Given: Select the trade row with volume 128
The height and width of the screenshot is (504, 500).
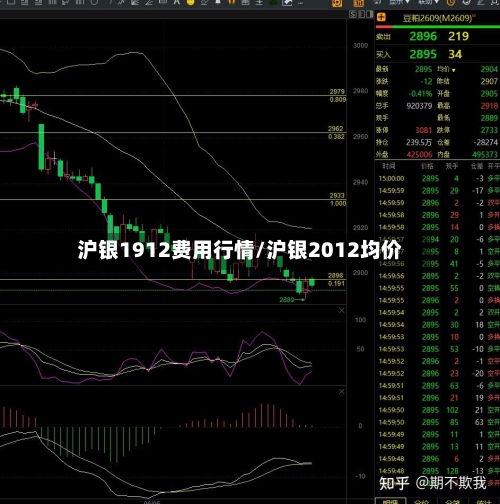Looking at the screenshot, I should 438,471.
